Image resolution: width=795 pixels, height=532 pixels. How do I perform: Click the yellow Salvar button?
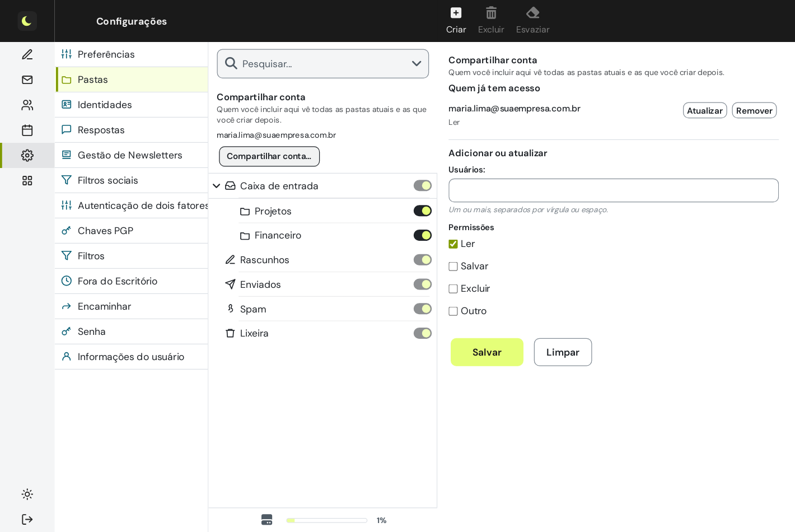click(x=487, y=352)
